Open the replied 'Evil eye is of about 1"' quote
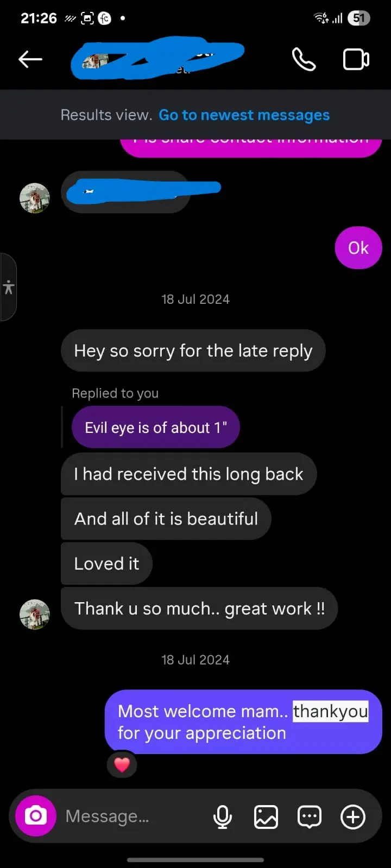The width and height of the screenshot is (391, 868). coord(156,427)
